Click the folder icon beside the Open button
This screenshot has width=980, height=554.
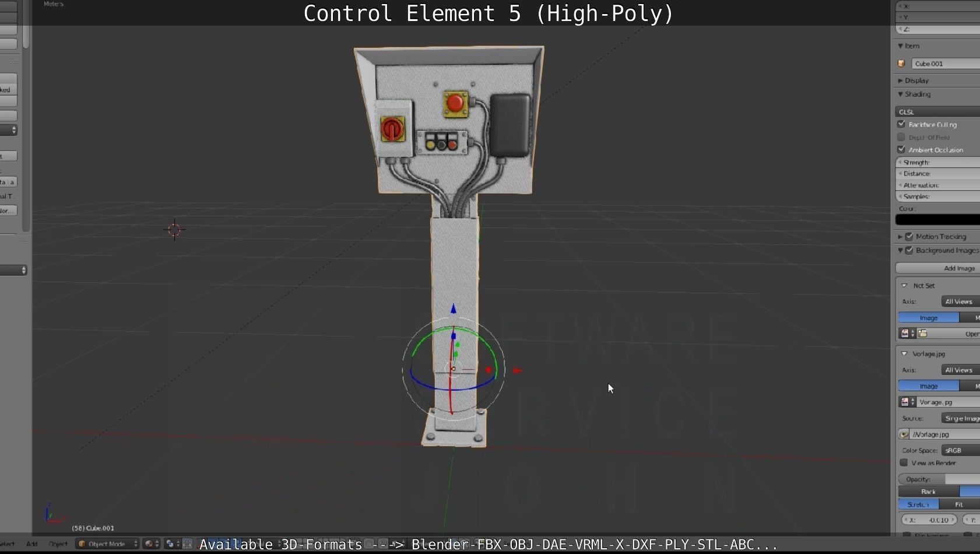coord(922,334)
